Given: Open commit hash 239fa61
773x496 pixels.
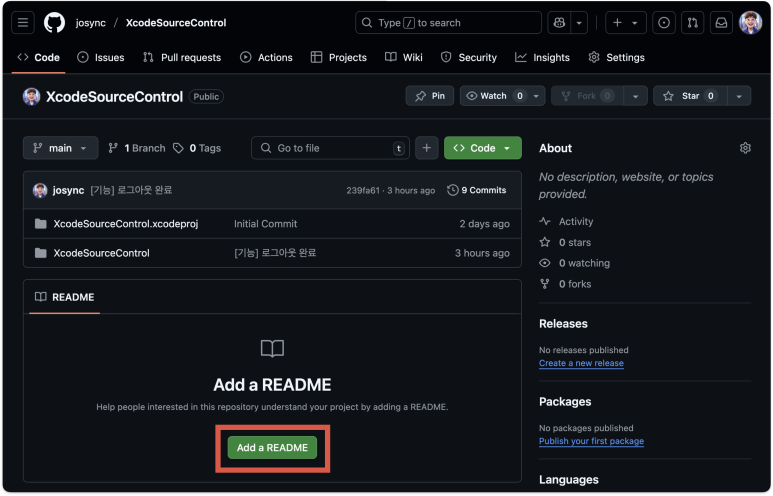Looking at the screenshot, I should point(363,190).
